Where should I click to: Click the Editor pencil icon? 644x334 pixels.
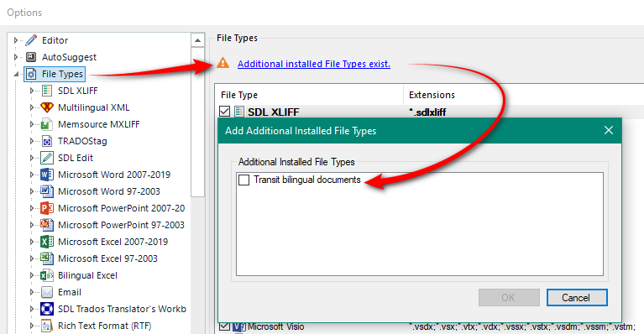tap(31, 40)
